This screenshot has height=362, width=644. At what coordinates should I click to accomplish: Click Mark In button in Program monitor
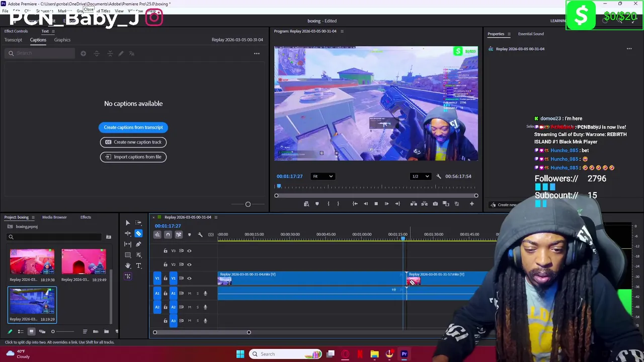click(329, 204)
